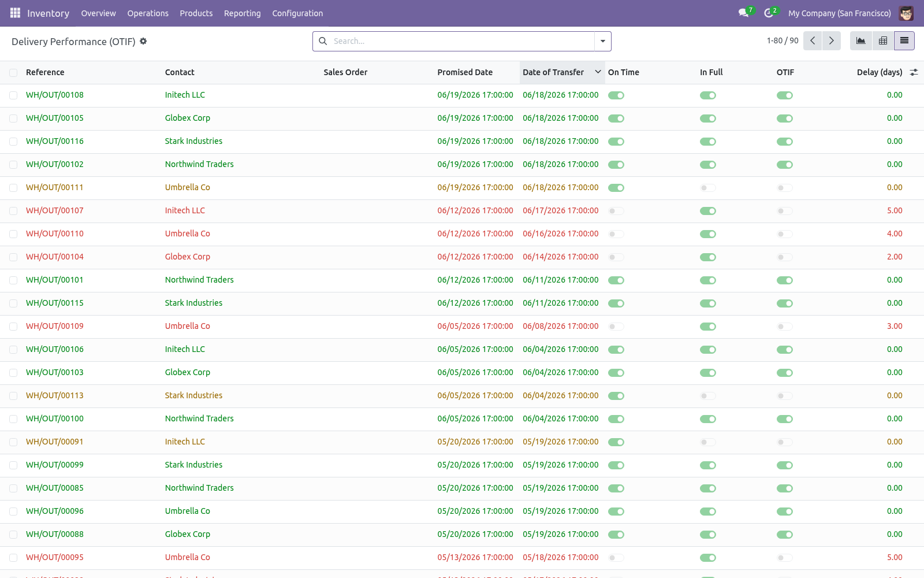The width and height of the screenshot is (924, 578).
Task: Focus the Search input field
Action: (462, 41)
